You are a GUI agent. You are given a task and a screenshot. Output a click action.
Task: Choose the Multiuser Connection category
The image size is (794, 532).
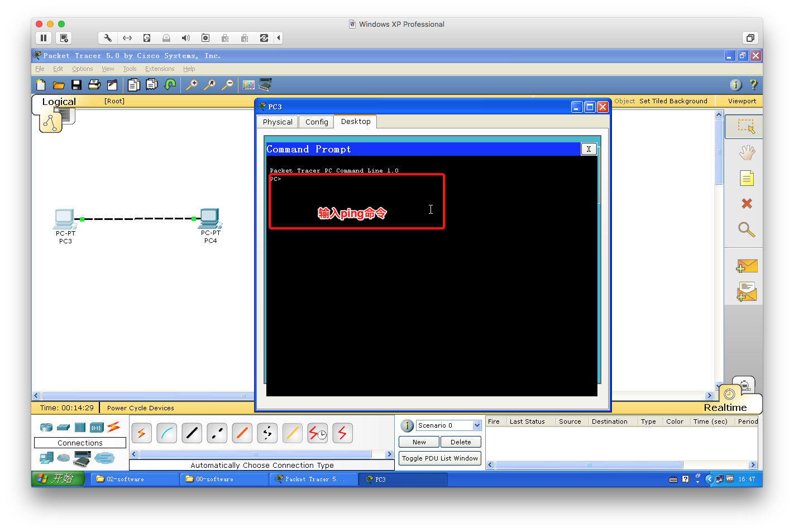coord(104,458)
